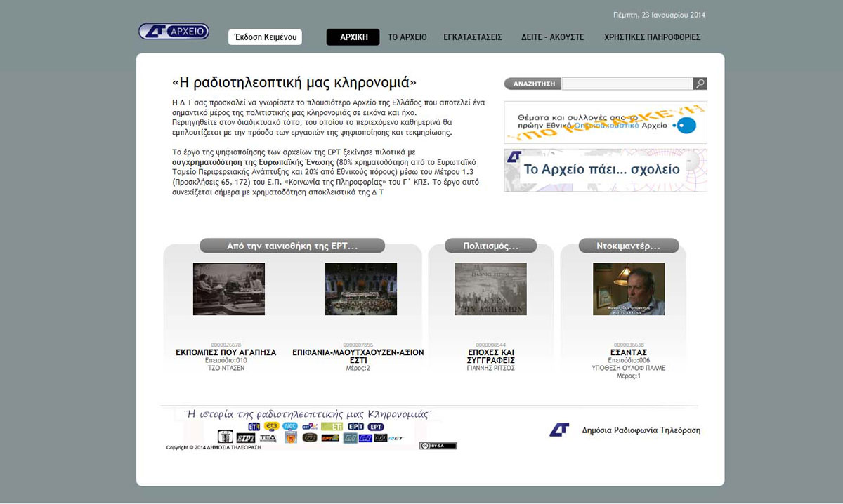Image resolution: width=843 pixels, height=504 pixels.
Task: Open the ΔΕΙΤΕ - ΑΚΟΥΣΤΕ menu
Action: (x=552, y=37)
